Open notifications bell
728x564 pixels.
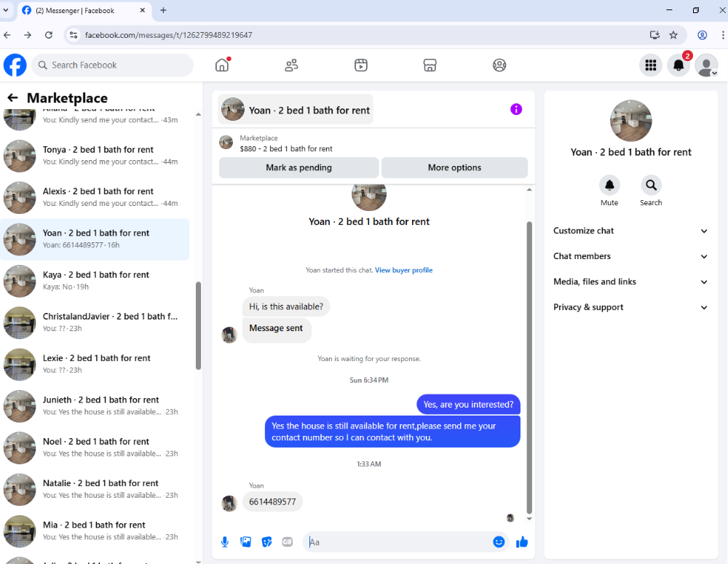pyautogui.click(x=678, y=65)
